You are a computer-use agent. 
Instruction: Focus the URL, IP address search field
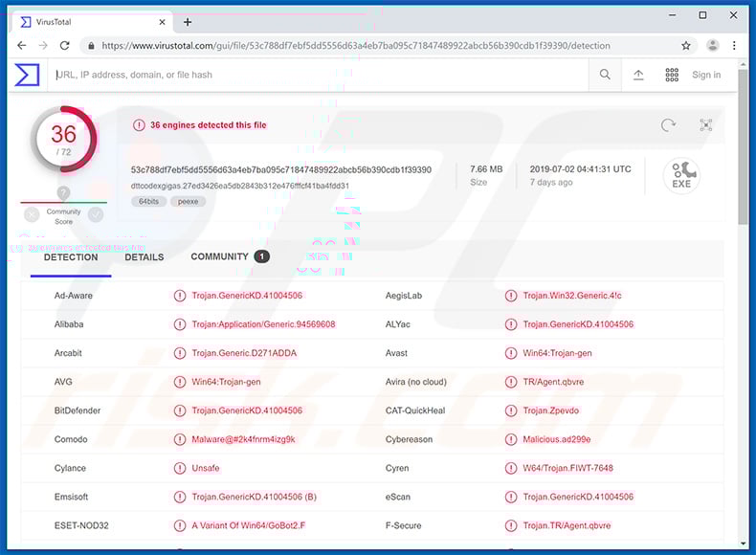coord(319,75)
